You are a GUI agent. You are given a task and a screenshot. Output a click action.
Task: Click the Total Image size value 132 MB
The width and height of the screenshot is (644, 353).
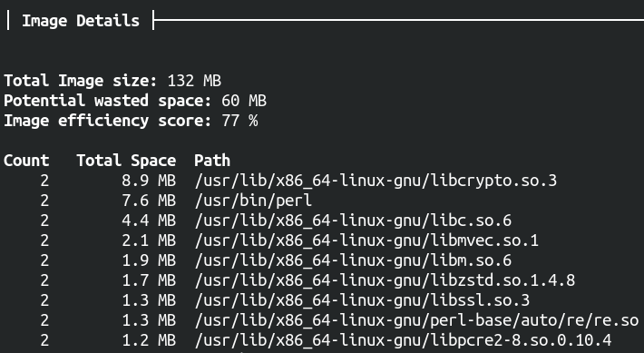tap(194, 81)
